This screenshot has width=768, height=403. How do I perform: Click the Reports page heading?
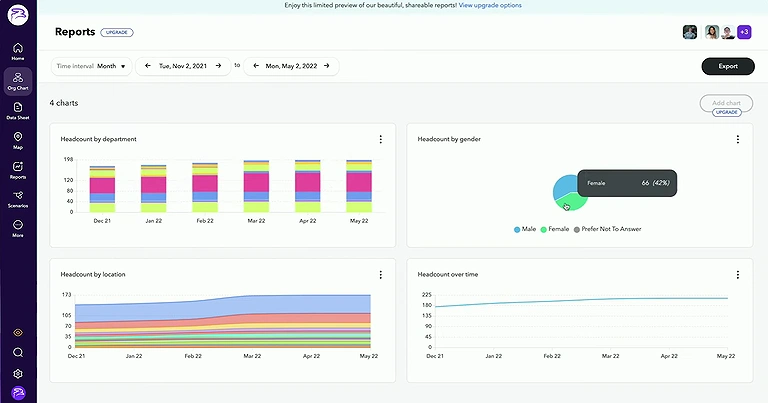[75, 32]
